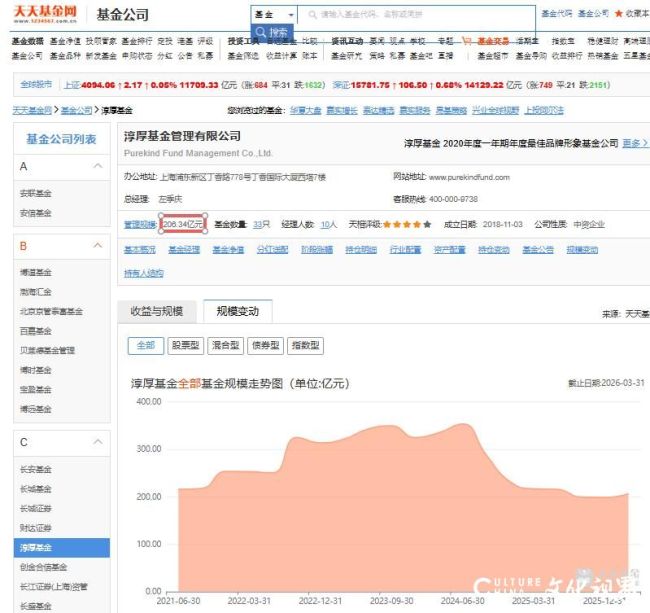The image size is (650, 613).
Task: Open the 基金 search type dropdown
Action: pyautogui.click(x=274, y=15)
